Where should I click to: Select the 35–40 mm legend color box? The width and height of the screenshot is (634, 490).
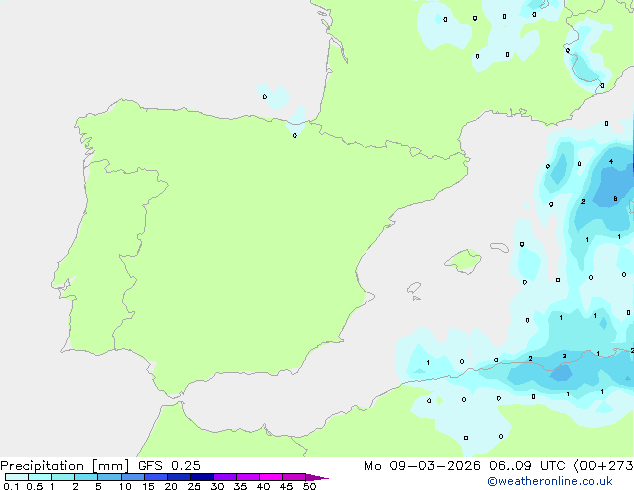[248, 477]
